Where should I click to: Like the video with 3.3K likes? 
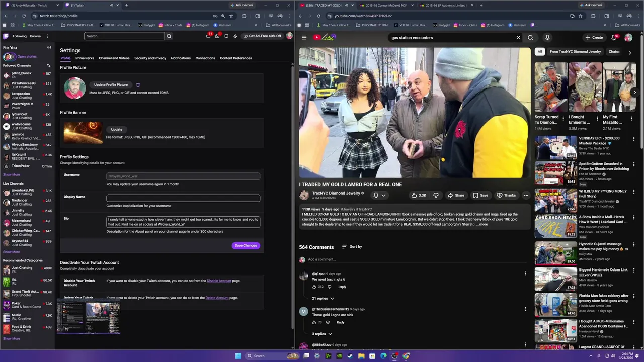coord(419,195)
